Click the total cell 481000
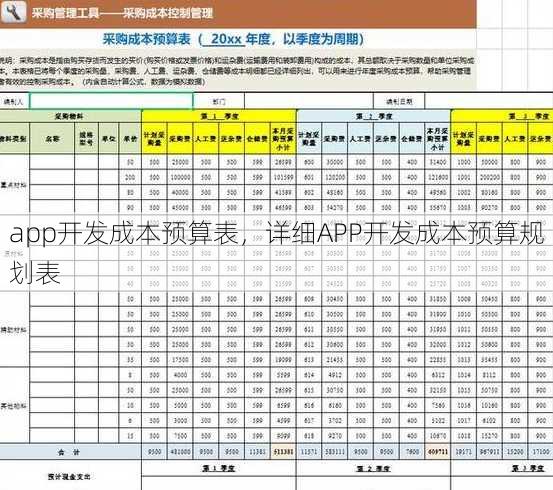Viewport: 553px width, 490px height. 180,452
